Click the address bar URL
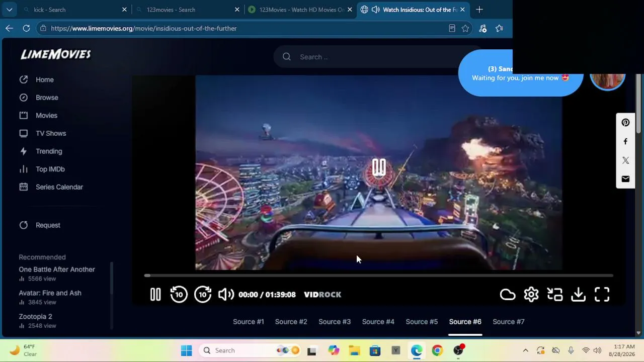The image size is (644, 362). coord(144,29)
